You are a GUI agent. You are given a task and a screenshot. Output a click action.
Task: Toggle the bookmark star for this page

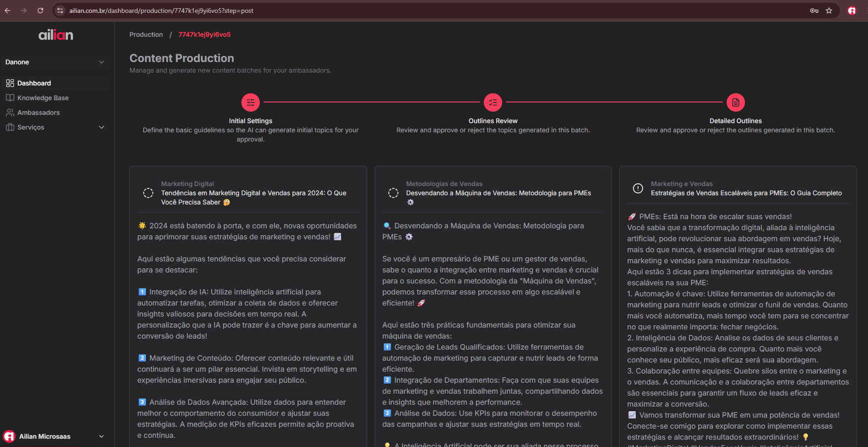(x=829, y=10)
